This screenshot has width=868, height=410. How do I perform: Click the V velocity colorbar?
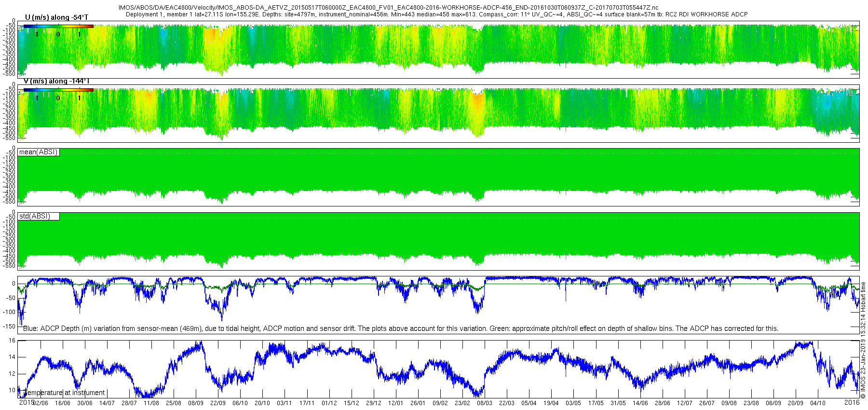click(x=58, y=90)
